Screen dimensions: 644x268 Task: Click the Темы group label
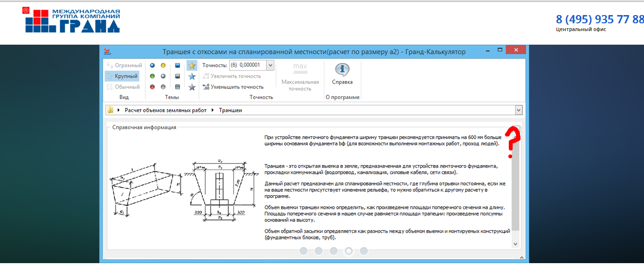172,97
